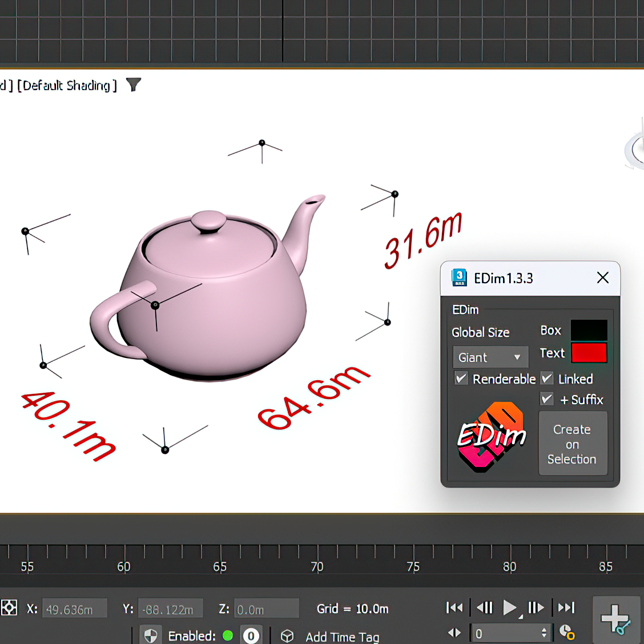Click Add Time Tag in status bar
This screenshot has height=644, width=644.
click(342, 637)
